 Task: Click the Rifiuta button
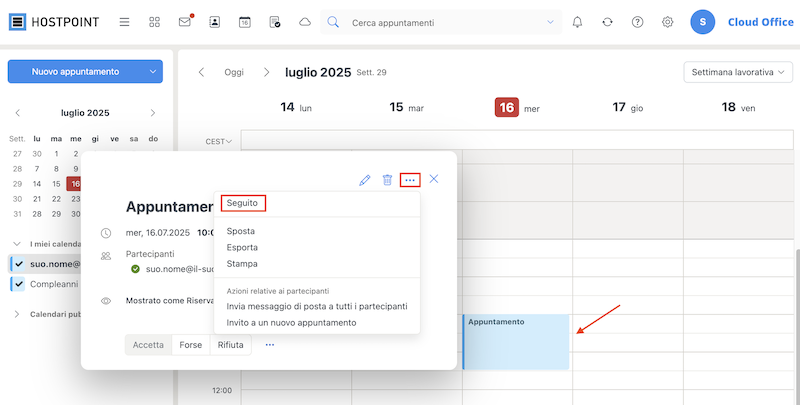click(231, 345)
